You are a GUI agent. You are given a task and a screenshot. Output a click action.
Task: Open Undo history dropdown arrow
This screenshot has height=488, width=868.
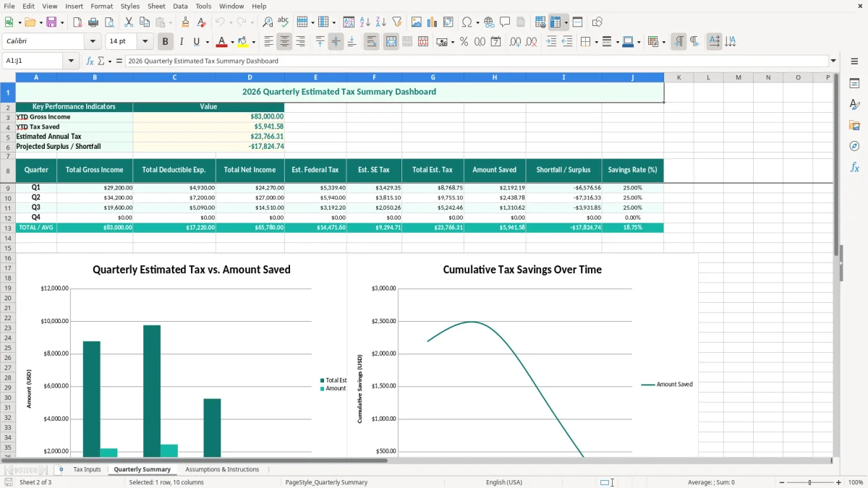pyautogui.click(x=231, y=22)
